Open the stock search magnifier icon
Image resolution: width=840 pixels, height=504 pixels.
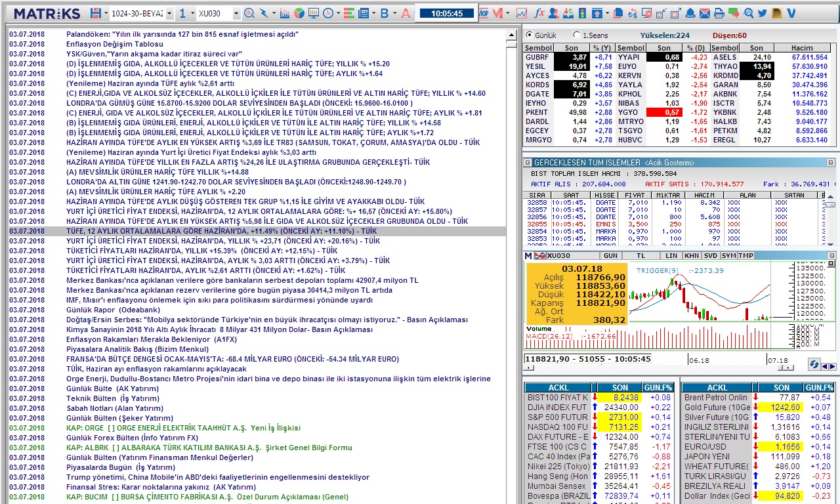pos(249,13)
